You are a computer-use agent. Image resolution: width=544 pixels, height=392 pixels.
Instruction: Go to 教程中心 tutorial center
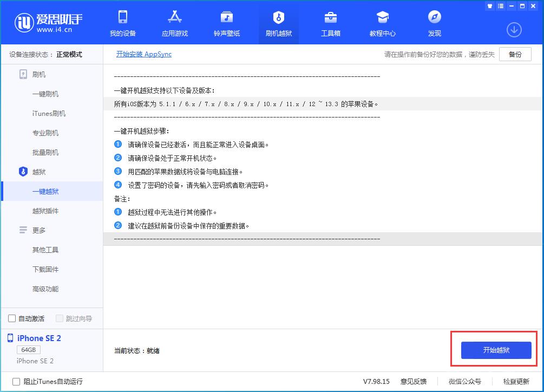[x=382, y=23]
